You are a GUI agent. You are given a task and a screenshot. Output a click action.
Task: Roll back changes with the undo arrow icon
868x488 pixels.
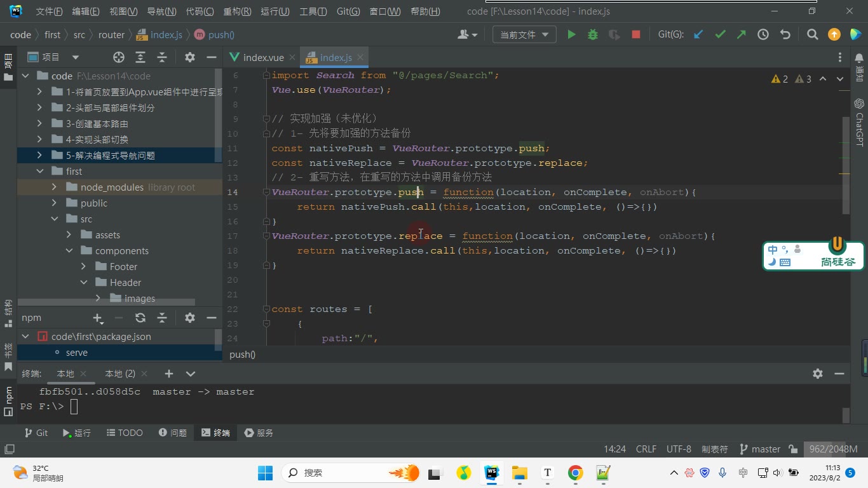pyautogui.click(x=785, y=35)
